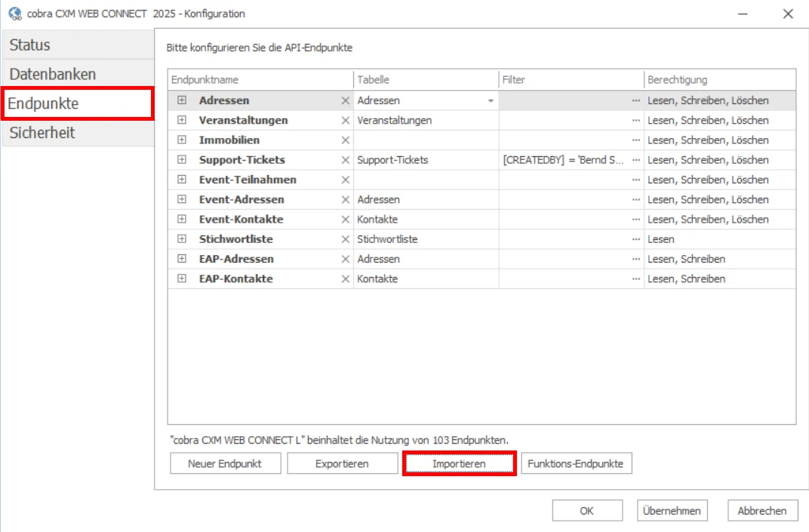Expand the Stichwortliste endpoint row
Image resolution: width=809 pixels, height=532 pixels.
coord(182,239)
